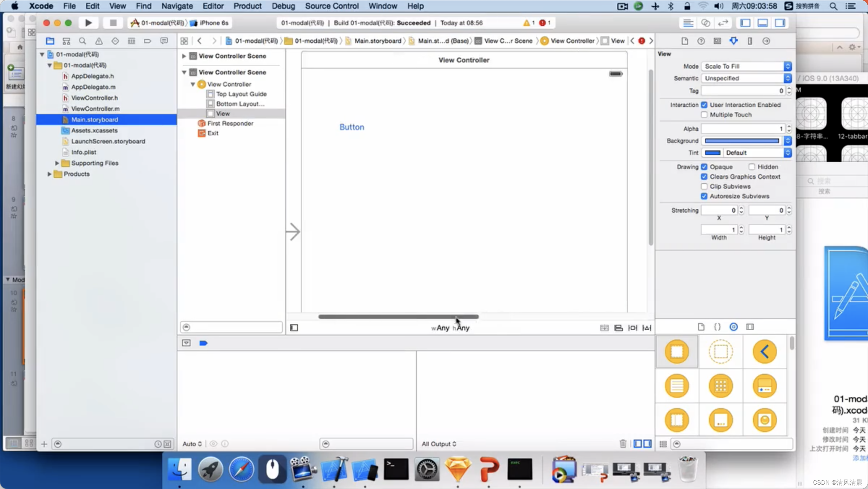Show the File Template library
This screenshot has width=868, height=489.
pos(701,327)
